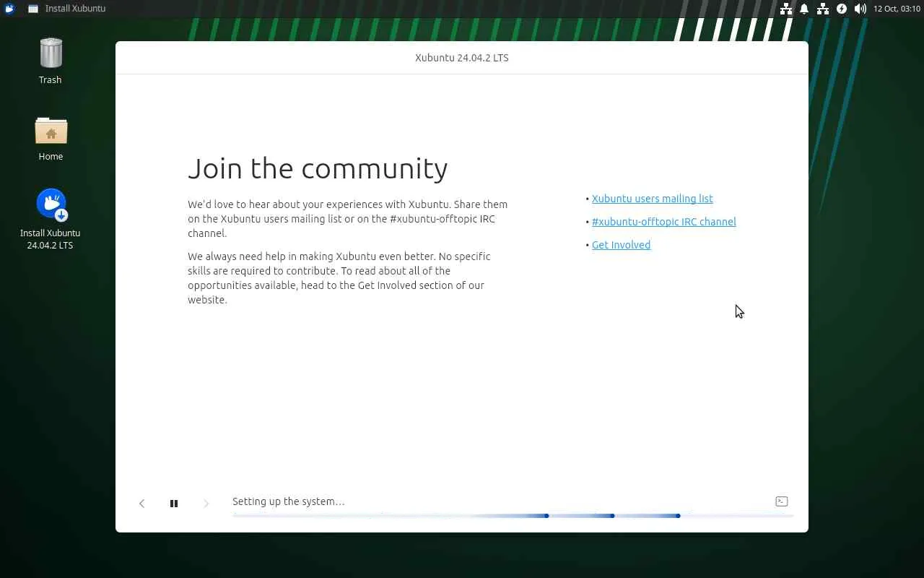Click the "Xubuntu 24.04.2 LTS" window title
Image resolution: width=924 pixels, height=578 pixels.
click(462, 58)
